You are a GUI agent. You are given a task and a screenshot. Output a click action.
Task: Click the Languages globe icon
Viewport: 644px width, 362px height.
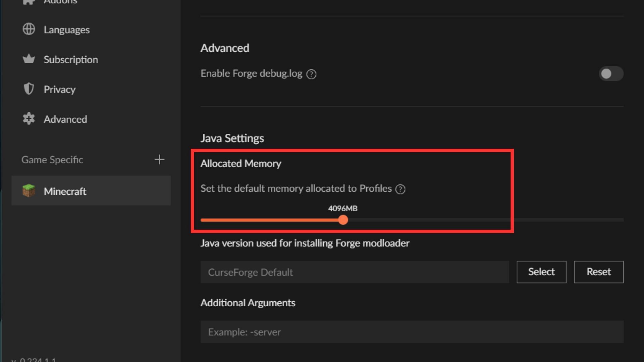28,29
